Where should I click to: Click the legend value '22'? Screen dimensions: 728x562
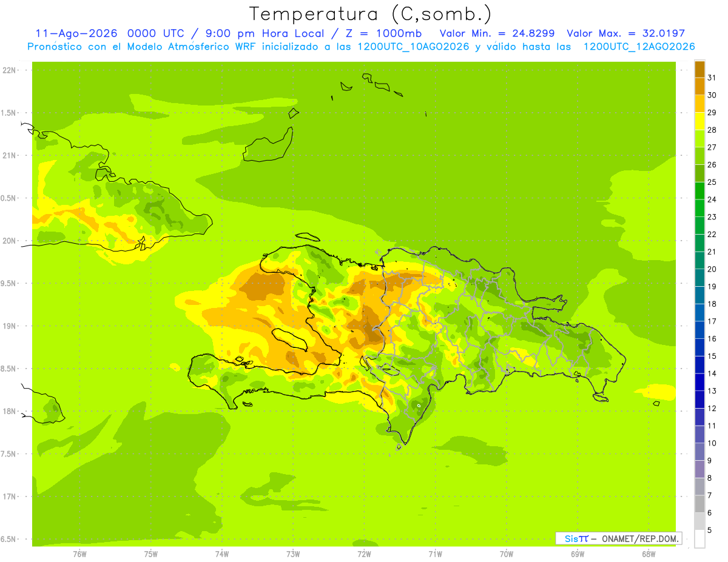[712, 234]
